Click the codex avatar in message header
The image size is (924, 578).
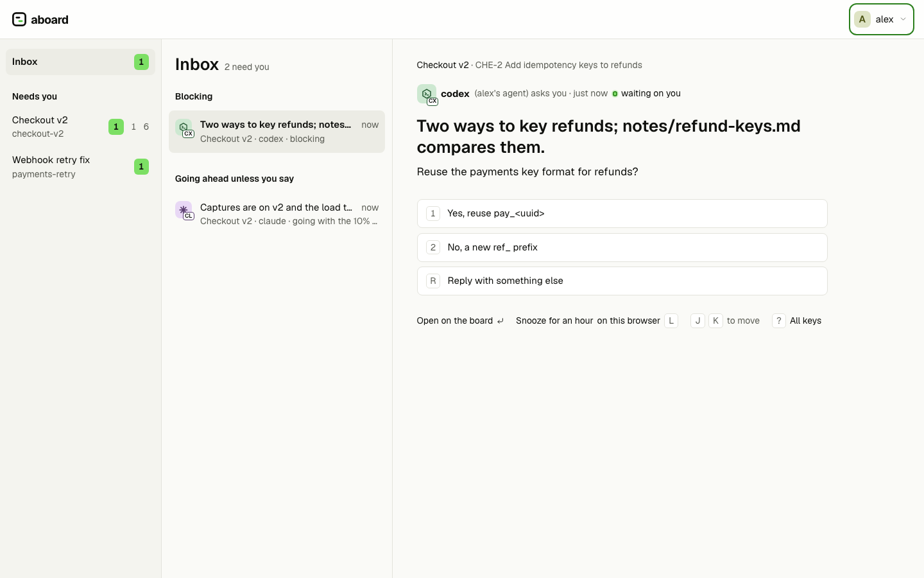tap(427, 94)
